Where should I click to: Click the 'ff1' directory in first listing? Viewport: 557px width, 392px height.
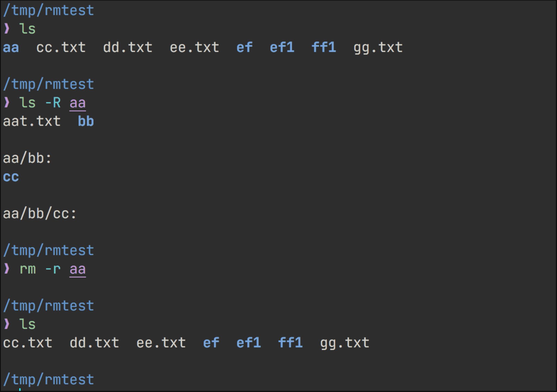click(324, 47)
